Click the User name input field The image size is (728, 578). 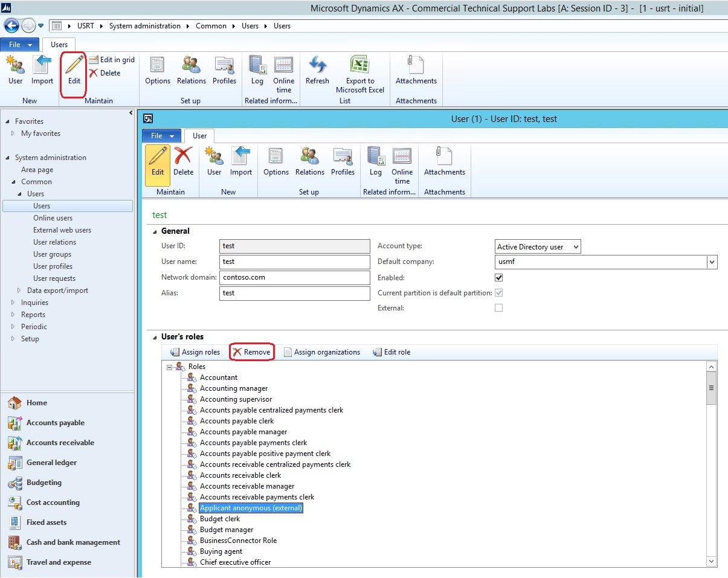(x=294, y=262)
